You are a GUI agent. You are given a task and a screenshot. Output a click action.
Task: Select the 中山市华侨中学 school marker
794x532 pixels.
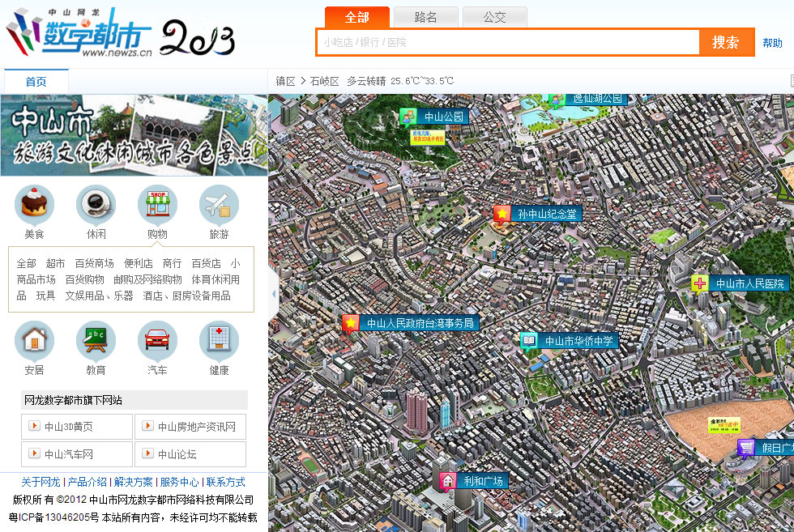point(570,341)
